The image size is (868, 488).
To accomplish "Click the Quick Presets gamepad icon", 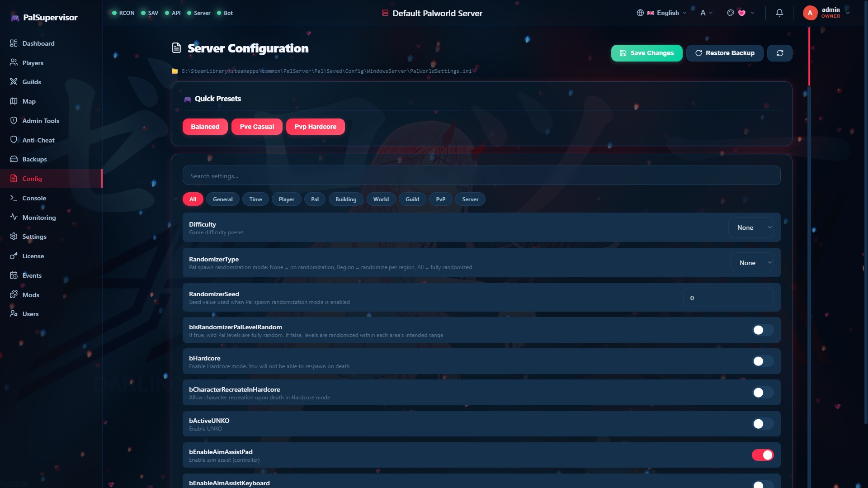I will tap(188, 99).
